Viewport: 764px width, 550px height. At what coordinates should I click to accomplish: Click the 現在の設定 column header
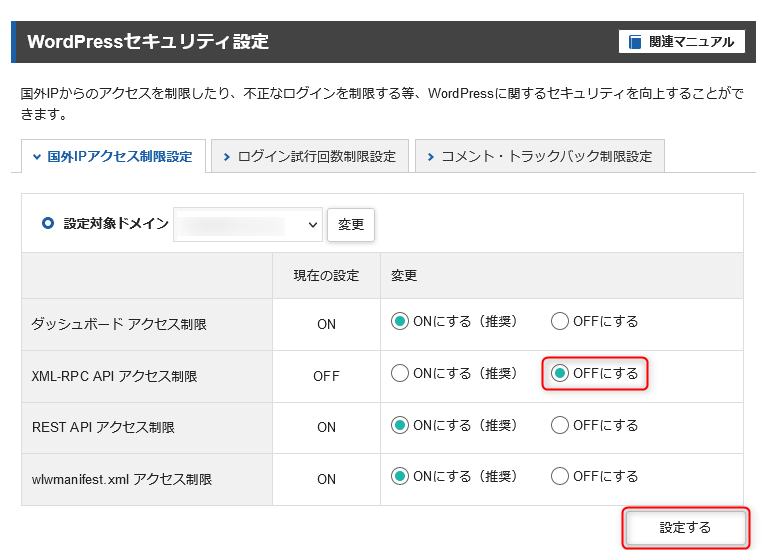(326, 276)
